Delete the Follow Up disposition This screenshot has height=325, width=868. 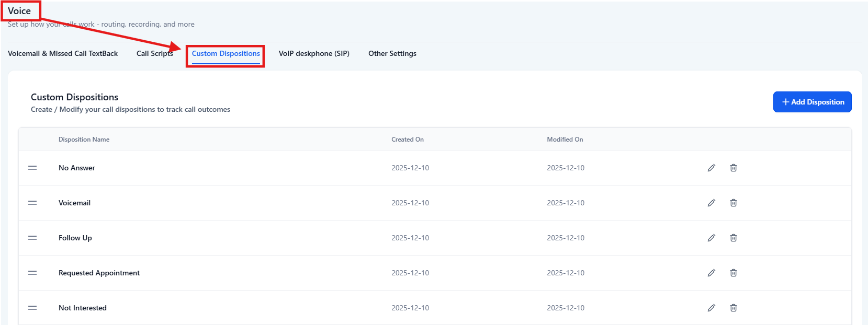[734, 238]
